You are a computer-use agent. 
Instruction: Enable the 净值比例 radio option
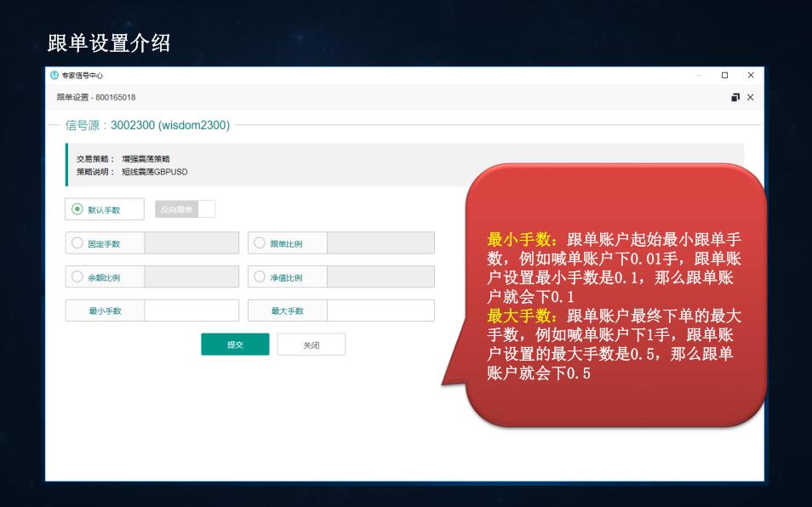point(260,277)
